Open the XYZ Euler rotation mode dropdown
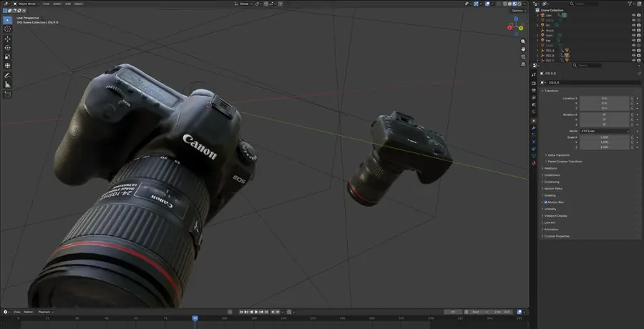 click(x=605, y=131)
